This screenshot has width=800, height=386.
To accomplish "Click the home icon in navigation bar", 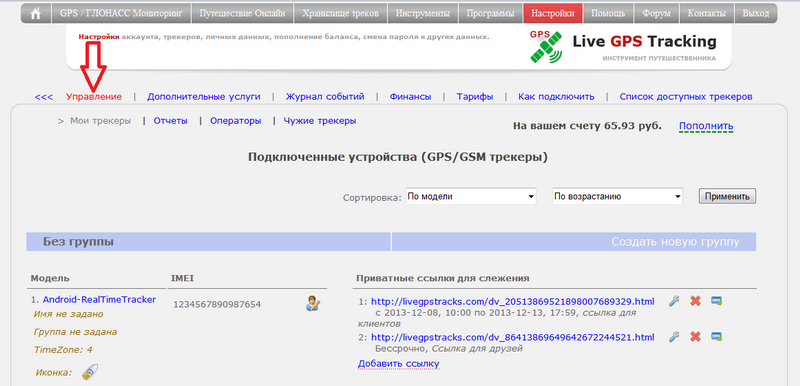I will point(36,14).
